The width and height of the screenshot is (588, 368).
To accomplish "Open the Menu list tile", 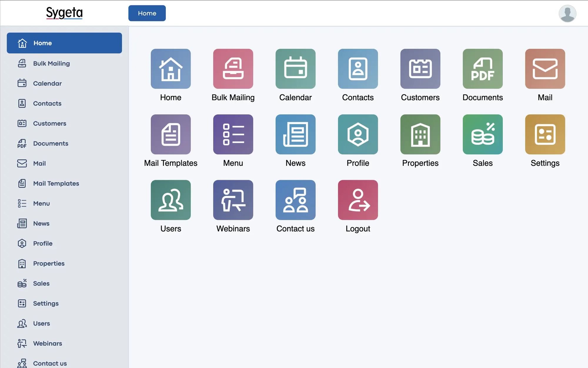I will (233, 134).
